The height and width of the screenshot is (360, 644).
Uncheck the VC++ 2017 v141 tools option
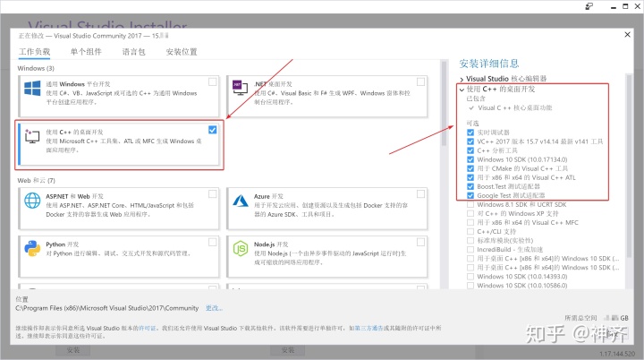click(x=470, y=141)
